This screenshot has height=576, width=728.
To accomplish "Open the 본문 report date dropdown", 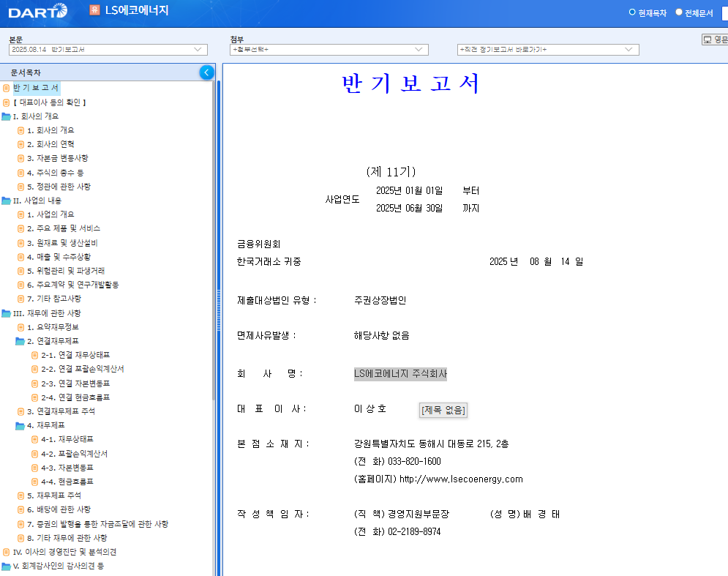I will click(x=108, y=49).
